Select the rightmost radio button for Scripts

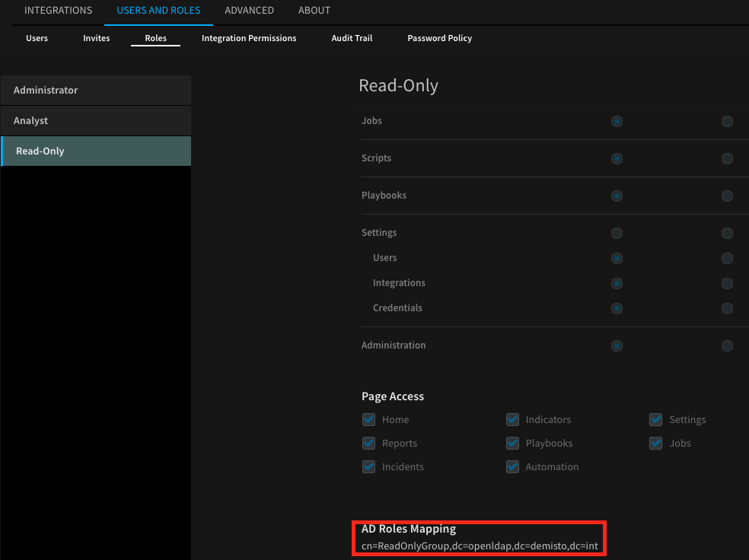727,159
